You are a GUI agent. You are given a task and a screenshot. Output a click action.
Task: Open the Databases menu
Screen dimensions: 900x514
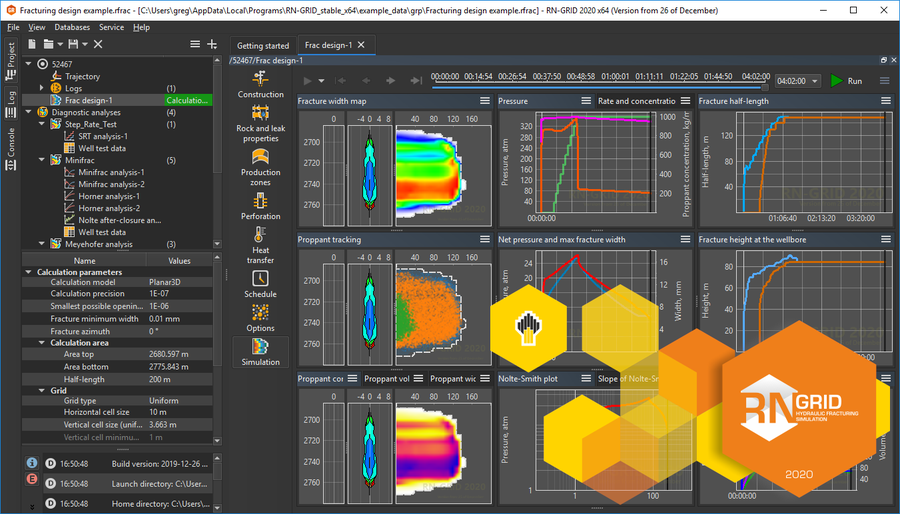(72, 27)
